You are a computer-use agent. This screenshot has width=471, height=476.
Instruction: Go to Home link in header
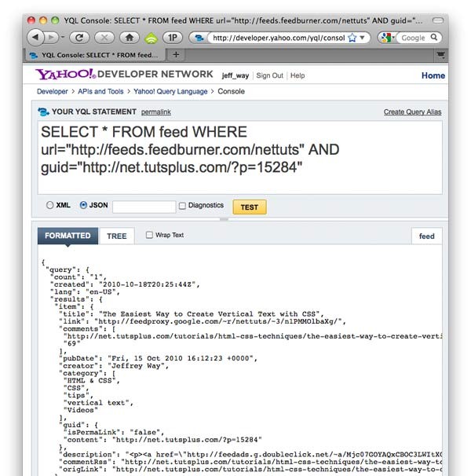(x=433, y=75)
